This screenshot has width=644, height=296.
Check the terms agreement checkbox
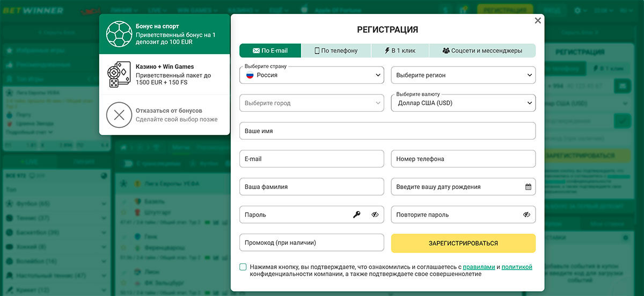[243, 267]
